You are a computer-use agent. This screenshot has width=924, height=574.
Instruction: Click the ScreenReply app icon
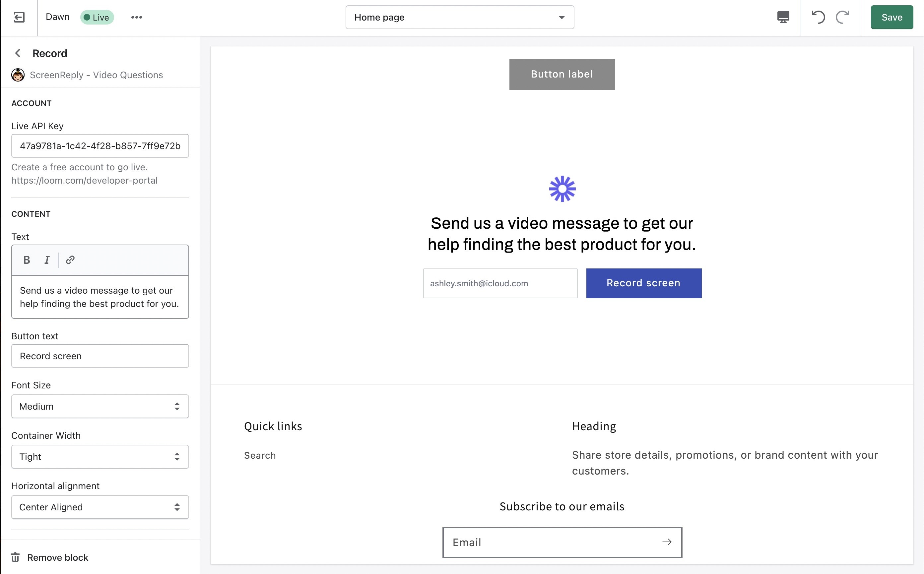click(x=18, y=75)
